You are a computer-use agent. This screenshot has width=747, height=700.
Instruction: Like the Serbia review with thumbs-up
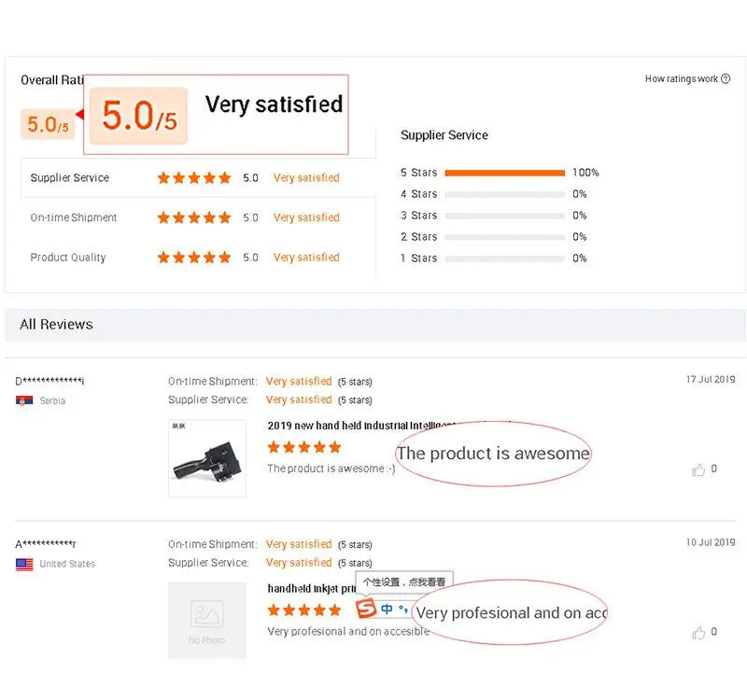coord(698,469)
